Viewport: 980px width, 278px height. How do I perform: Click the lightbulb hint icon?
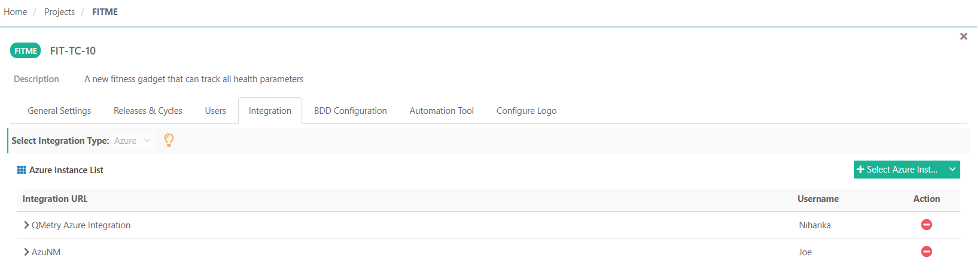tap(169, 140)
